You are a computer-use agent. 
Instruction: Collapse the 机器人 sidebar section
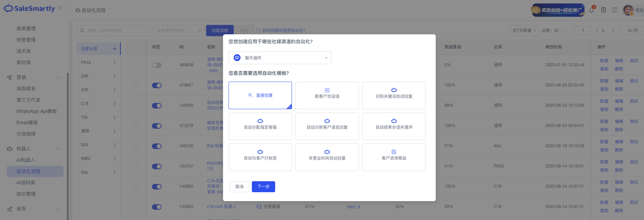(x=58, y=149)
